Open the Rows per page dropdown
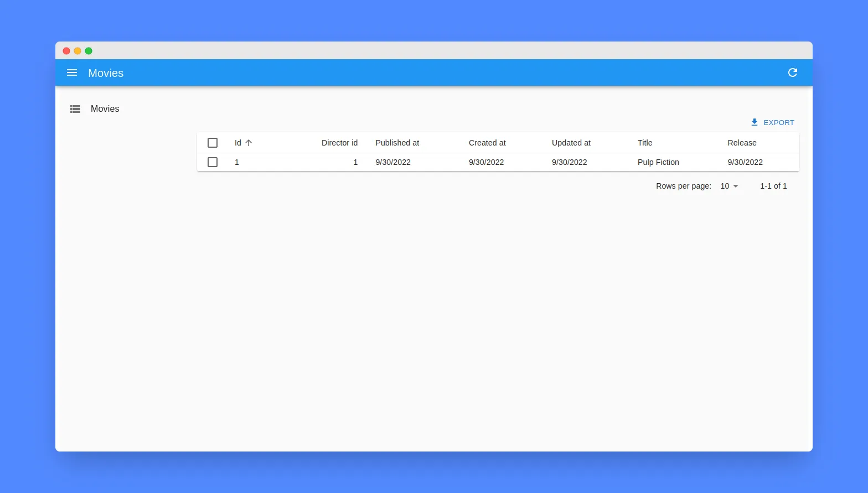Image resolution: width=868 pixels, height=493 pixels. [x=729, y=186]
